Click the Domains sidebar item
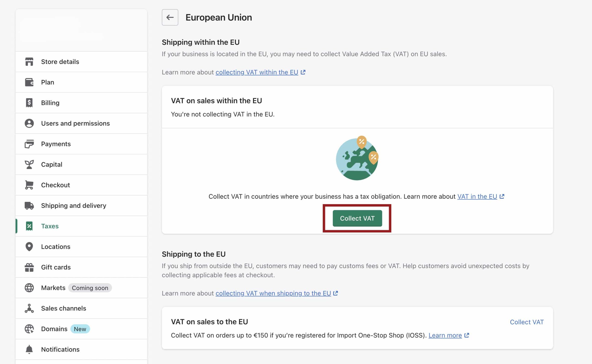This screenshot has width=592, height=364. [54, 328]
